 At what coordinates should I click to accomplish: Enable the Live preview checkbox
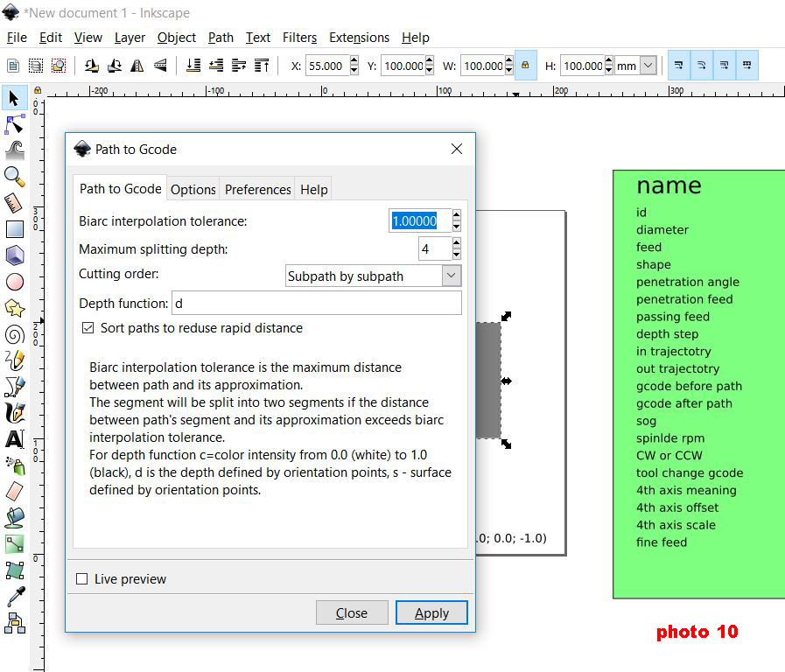click(x=81, y=579)
